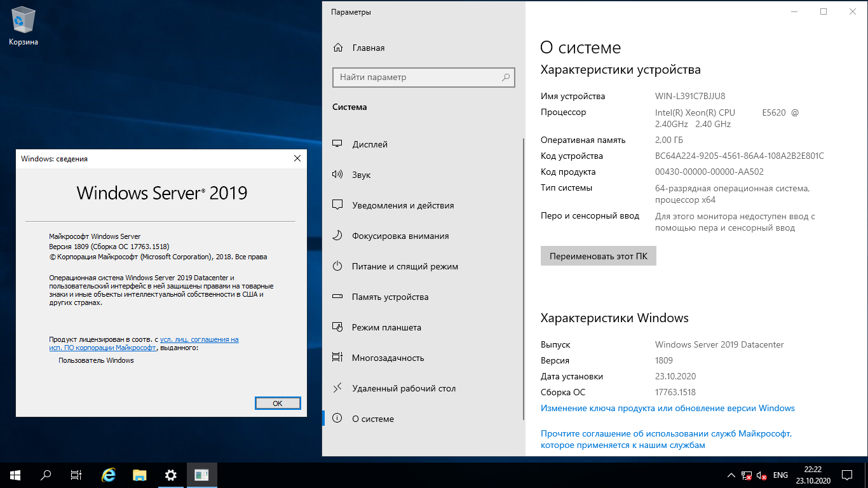Select the Звук speaker icon
This screenshot has width=868, height=488.
338,175
